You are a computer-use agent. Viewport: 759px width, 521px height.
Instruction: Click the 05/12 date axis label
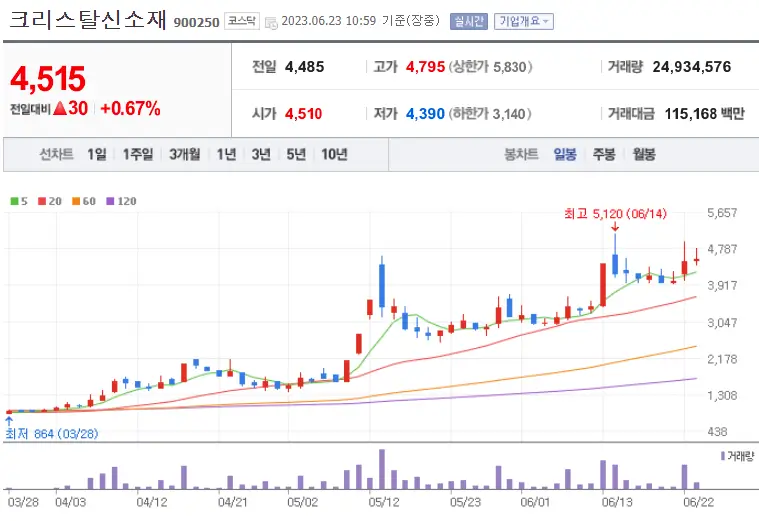(384, 502)
